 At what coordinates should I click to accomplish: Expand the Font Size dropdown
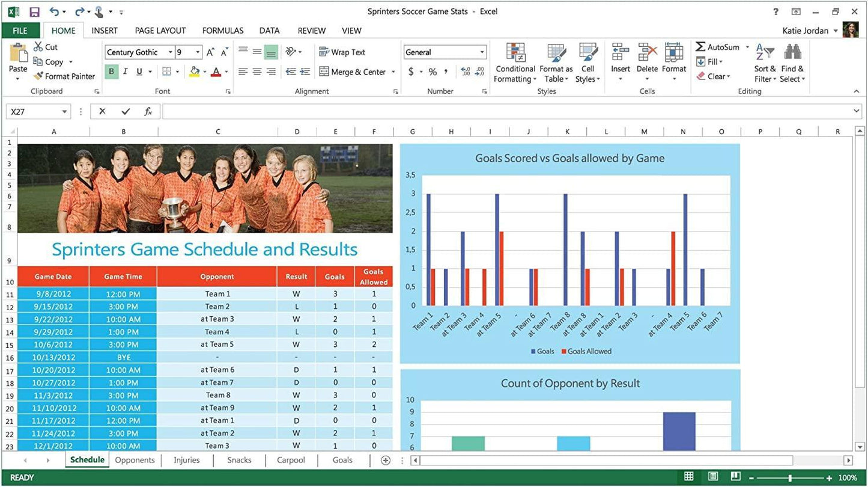point(197,52)
